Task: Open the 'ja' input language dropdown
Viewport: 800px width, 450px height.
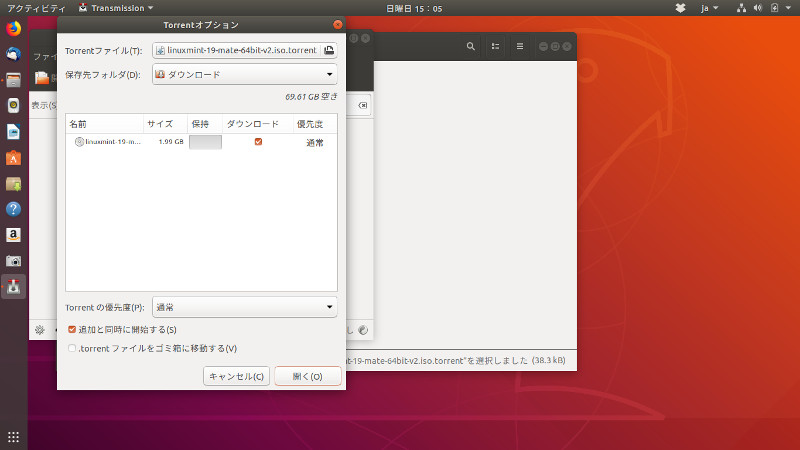Action: [x=710, y=8]
